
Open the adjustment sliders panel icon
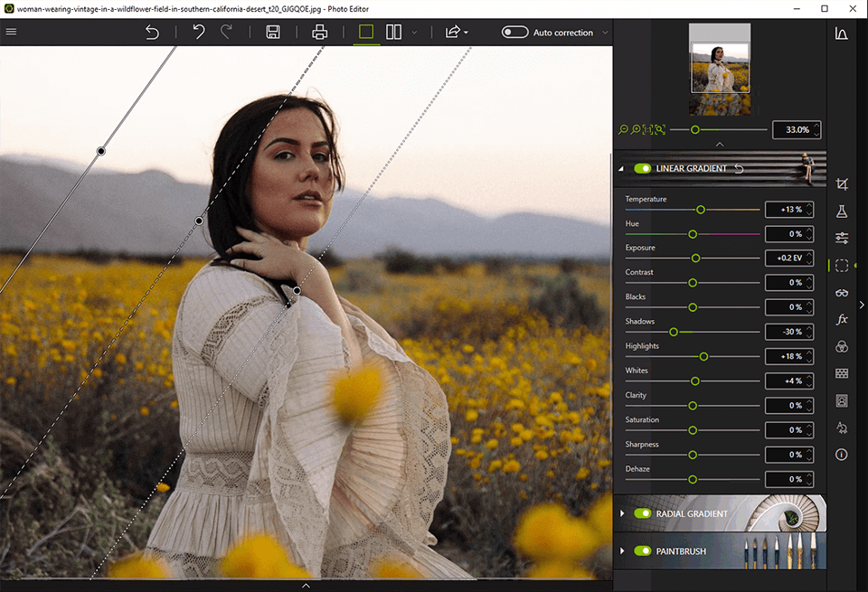tap(842, 238)
